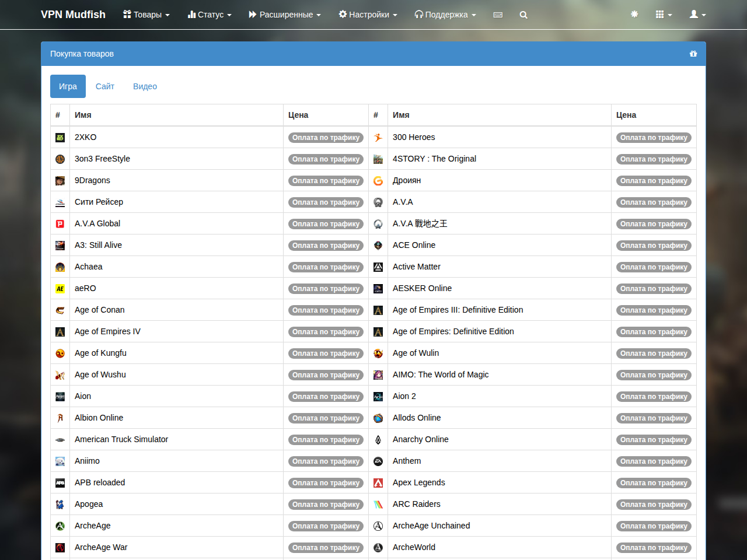This screenshot has height=560, width=747.
Task: Click the Age of Conan game name
Action: [x=100, y=310]
